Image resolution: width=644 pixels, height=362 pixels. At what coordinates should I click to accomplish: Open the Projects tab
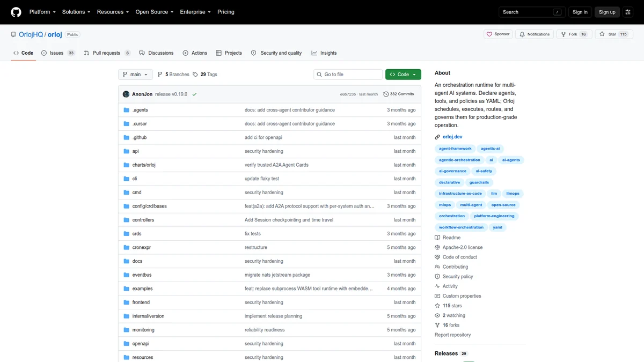[229, 53]
